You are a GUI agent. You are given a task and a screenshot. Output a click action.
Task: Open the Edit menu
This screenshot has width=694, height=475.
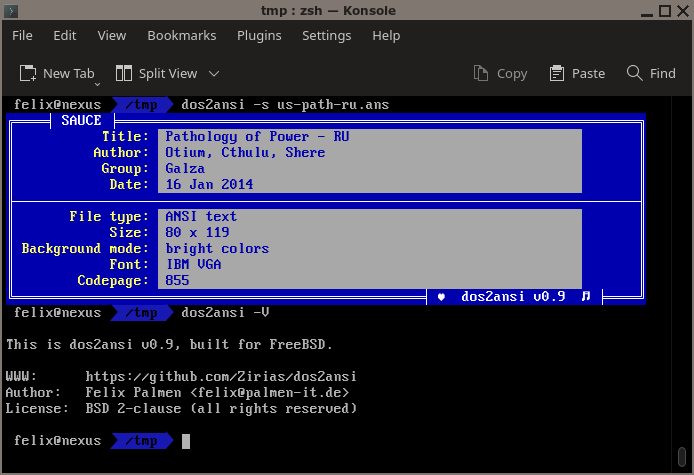(65, 35)
